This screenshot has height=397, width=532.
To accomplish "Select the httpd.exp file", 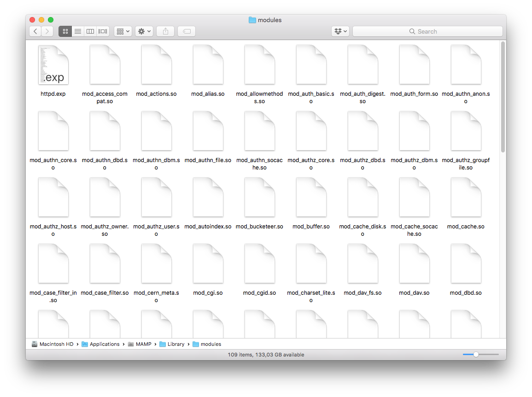I will pyautogui.click(x=53, y=65).
